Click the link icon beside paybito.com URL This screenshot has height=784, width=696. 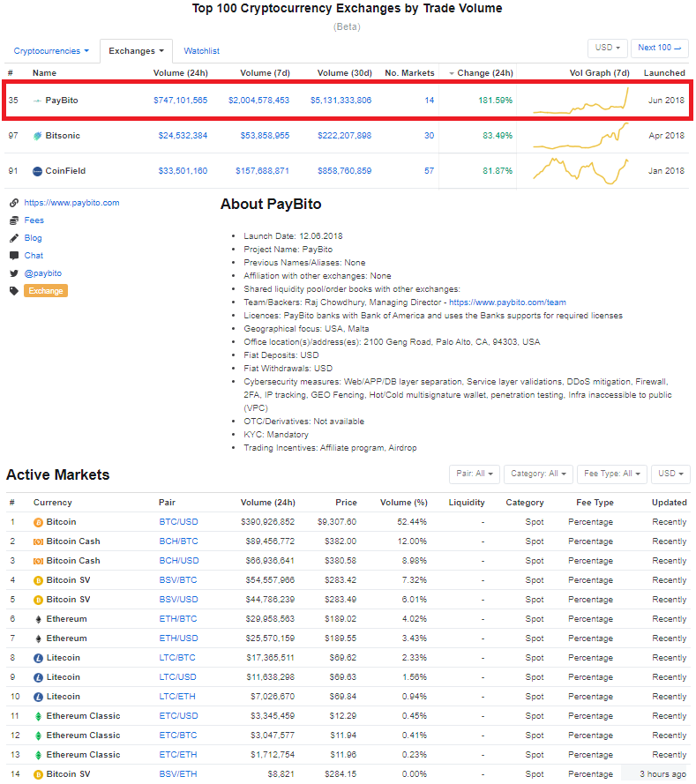(x=14, y=203)
